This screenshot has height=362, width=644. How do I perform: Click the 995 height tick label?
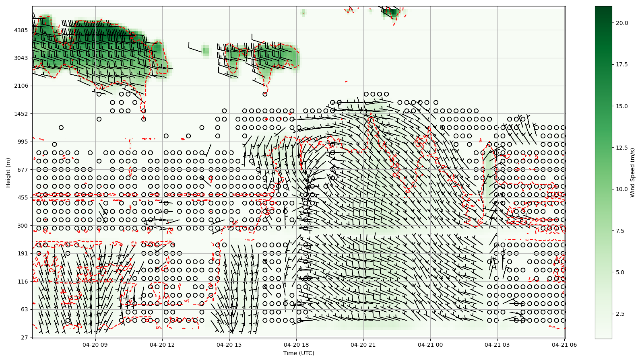(23, 142)
